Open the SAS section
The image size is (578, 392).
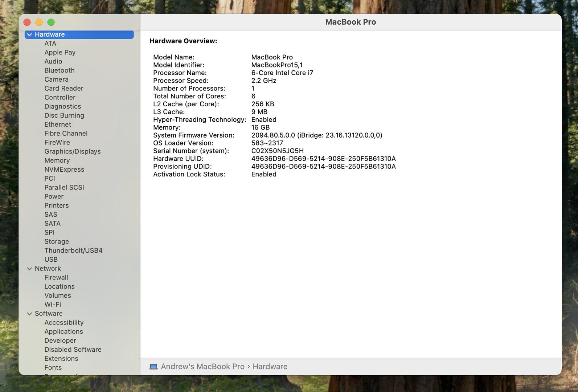[51, 215]
